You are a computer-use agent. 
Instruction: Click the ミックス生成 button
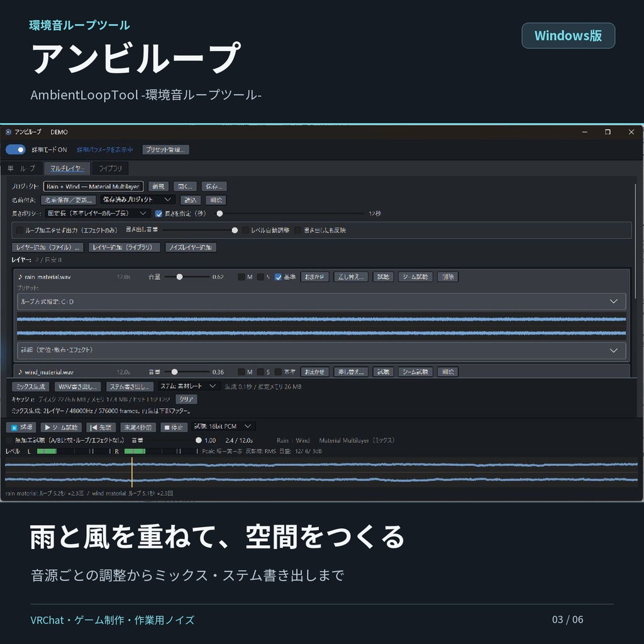pos(31,387)
